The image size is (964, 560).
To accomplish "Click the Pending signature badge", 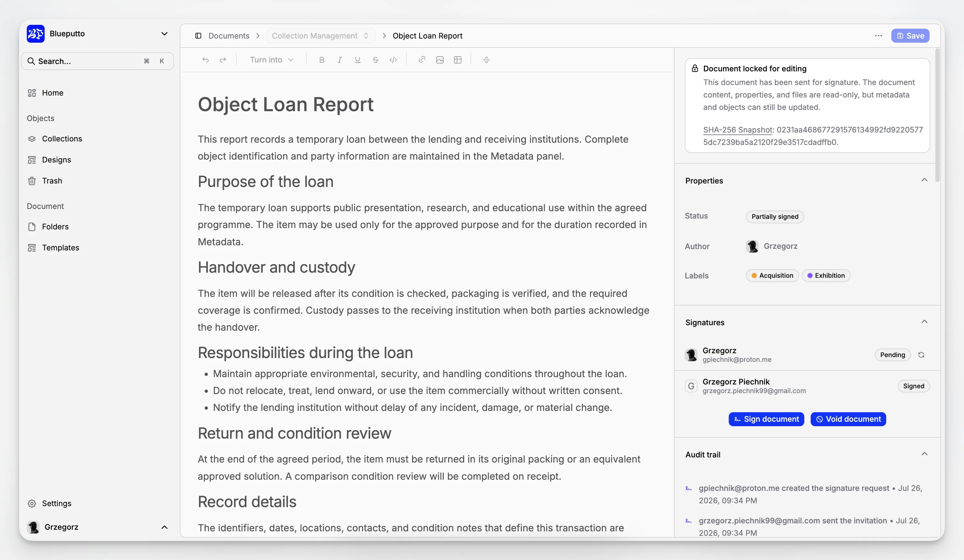I will (893, 355).
